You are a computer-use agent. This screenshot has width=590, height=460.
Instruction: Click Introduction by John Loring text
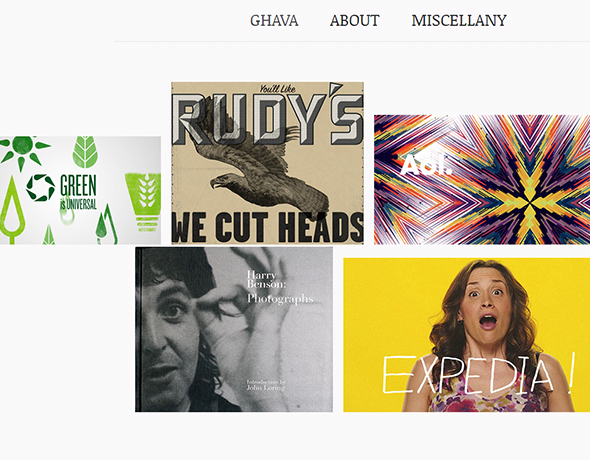(266, 385)
